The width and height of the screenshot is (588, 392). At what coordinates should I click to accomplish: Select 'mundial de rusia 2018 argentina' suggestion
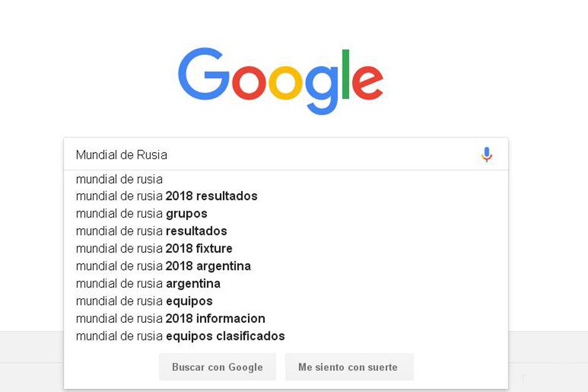286,266
